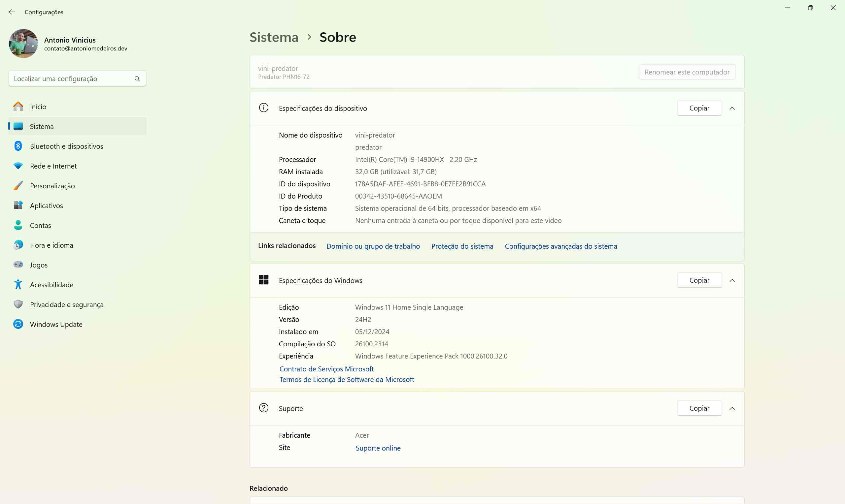
Task: Restore down the Configurações window
Action: [810, 8]
